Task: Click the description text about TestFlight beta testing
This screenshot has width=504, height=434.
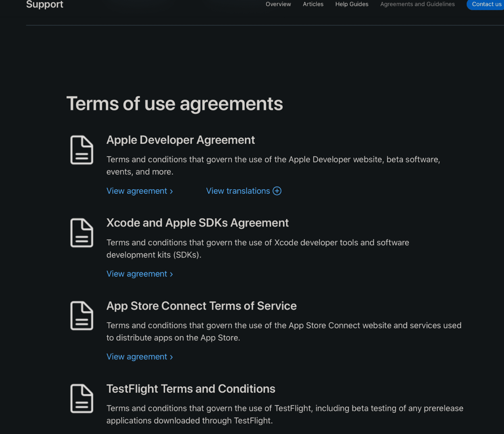Action: coord(285,414)
